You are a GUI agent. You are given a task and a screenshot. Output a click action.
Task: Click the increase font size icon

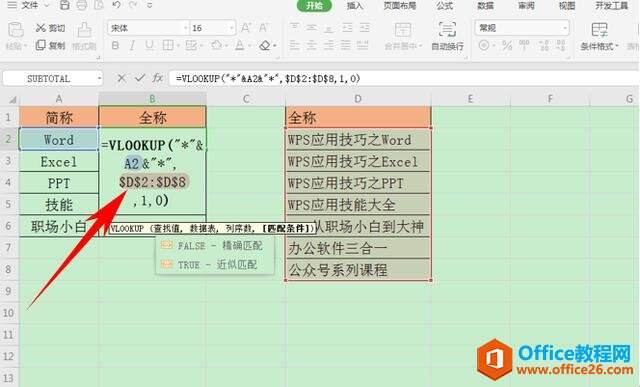tap(246, 28)
